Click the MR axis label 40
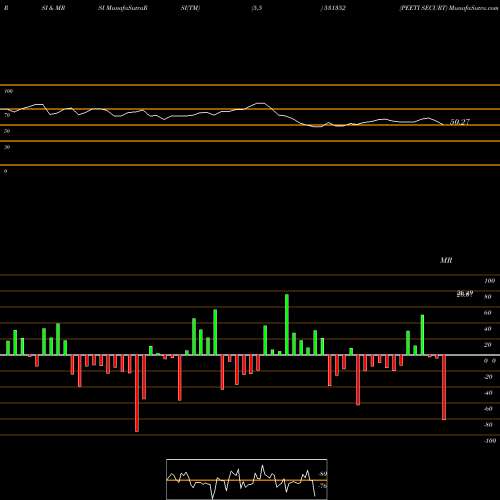The height and width of the screenshot is (500, 500). click(488, 329)
